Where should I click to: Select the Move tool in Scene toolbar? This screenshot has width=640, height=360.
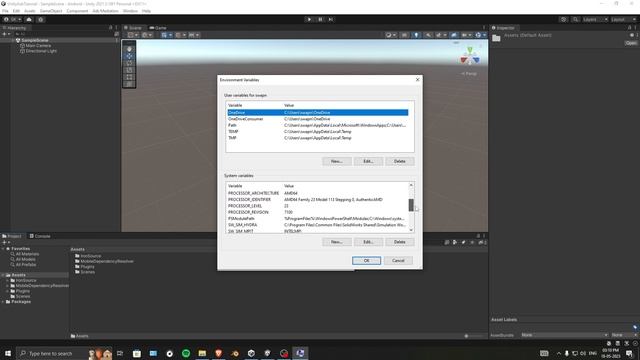pyautogui.click(x=129, y=56)
